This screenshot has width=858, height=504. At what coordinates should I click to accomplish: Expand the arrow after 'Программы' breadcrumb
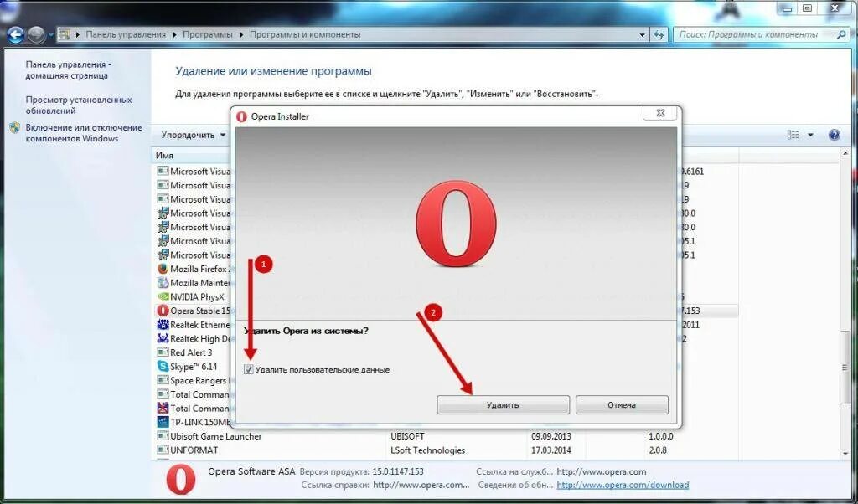coord(241,34)
